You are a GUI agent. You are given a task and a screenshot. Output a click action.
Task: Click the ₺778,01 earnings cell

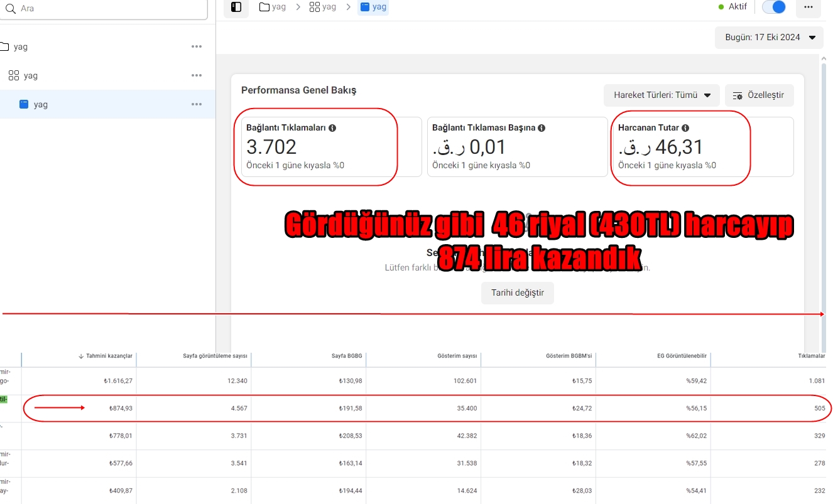119,436
